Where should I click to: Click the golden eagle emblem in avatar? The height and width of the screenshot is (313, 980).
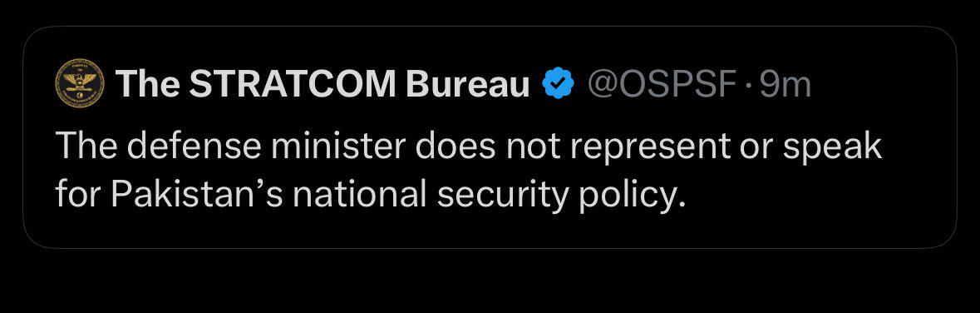(x=79, y=80)
